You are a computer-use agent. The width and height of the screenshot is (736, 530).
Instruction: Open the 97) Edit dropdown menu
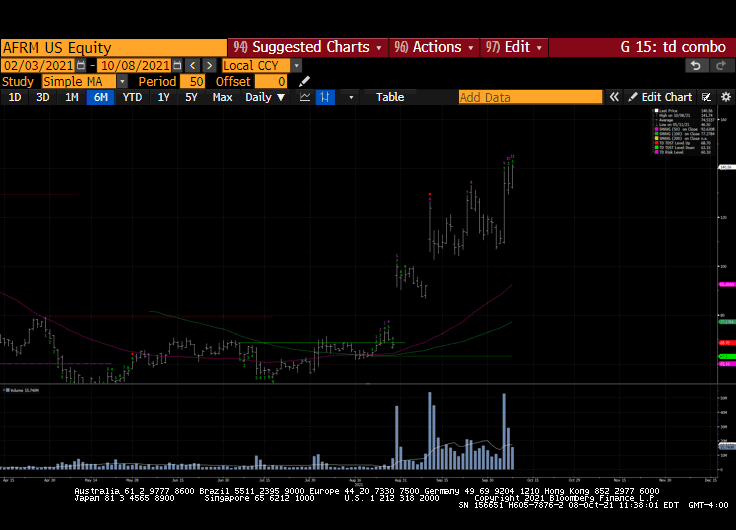point(514,47)
